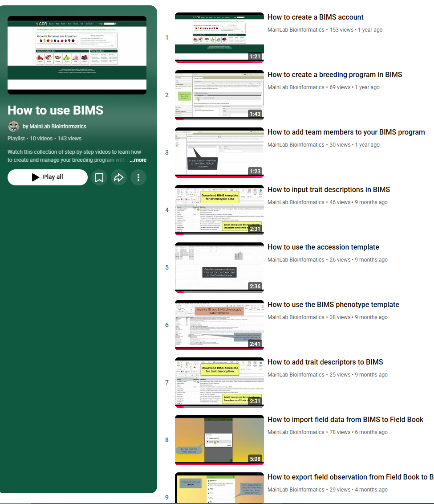Open the Share options for the playlist
This screenshot has height=504, width=434.
[x=118, y=177]
